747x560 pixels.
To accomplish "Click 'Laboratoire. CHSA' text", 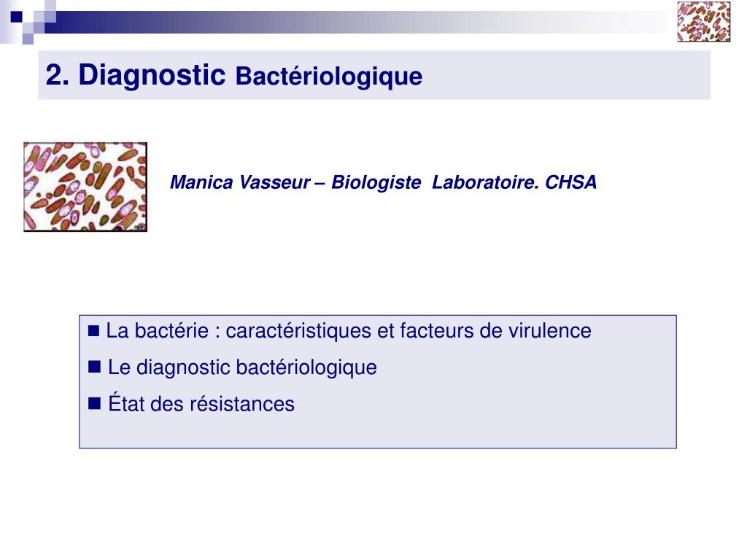I will 514,182.
